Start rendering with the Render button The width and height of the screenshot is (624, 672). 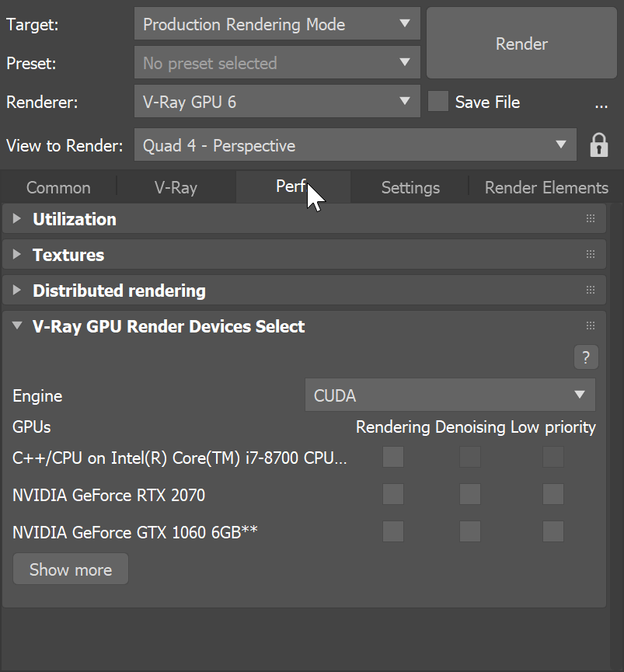[521, 44]
